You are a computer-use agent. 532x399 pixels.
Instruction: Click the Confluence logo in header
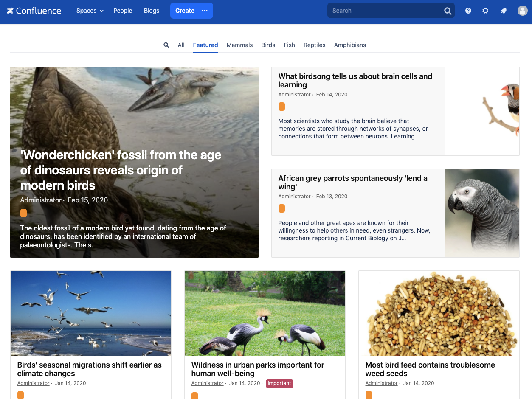[34, 11]
